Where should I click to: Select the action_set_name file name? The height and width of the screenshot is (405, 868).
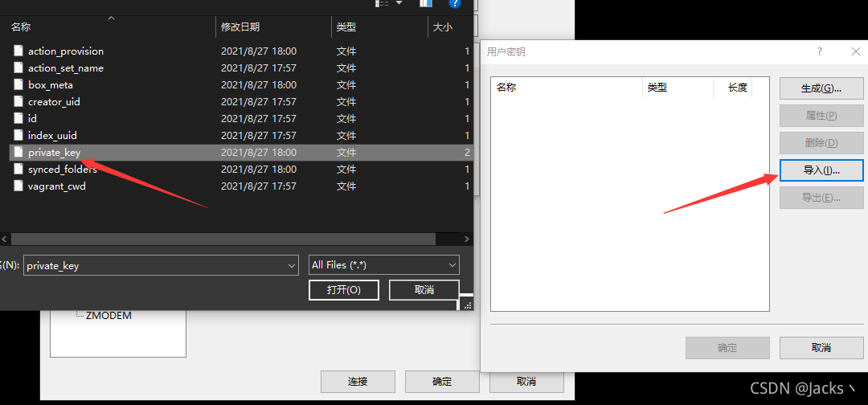tap(66, 68)
